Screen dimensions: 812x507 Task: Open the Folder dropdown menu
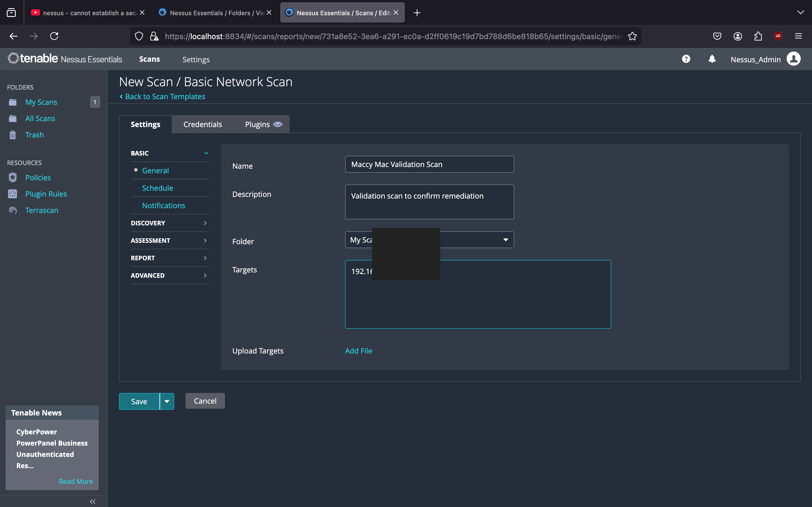505,240
